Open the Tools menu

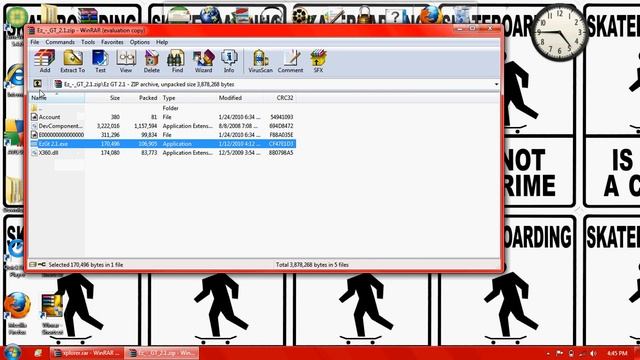click(x=88, y=42)
